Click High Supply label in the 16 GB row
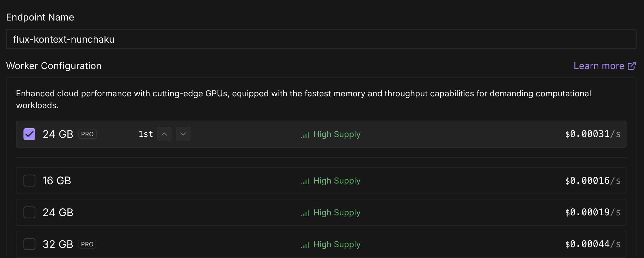 [337, 181]
